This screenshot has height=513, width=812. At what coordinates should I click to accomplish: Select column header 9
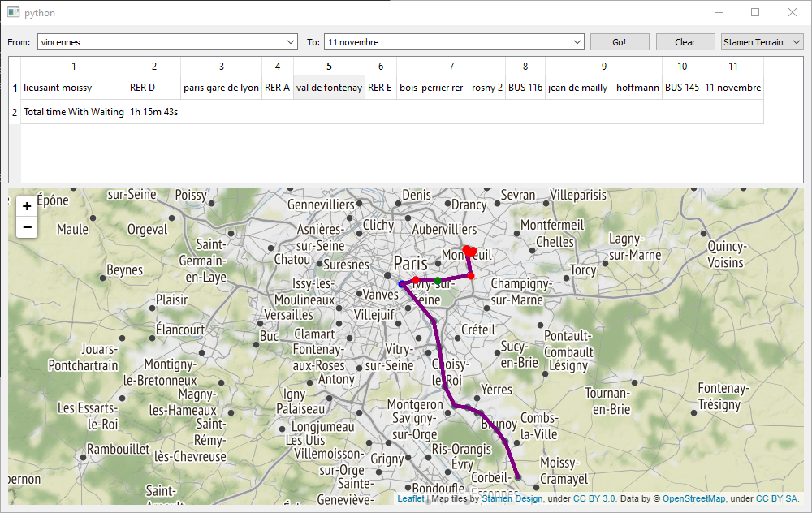click(603, 67)
